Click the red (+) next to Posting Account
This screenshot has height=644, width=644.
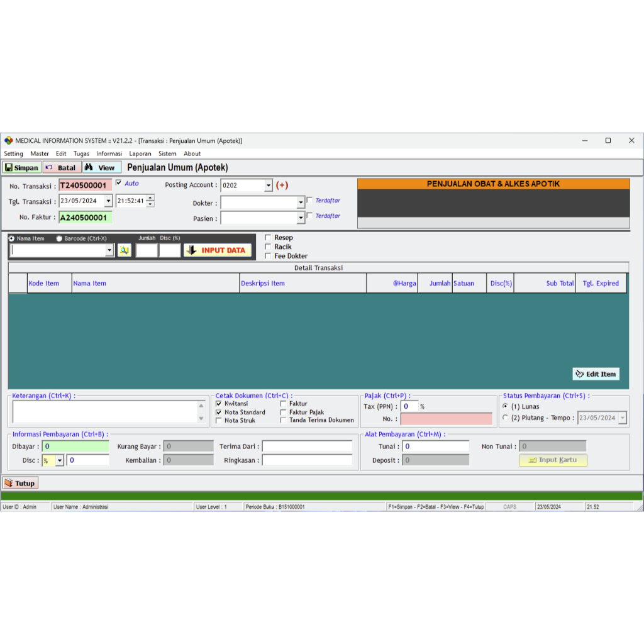[282, 186]
